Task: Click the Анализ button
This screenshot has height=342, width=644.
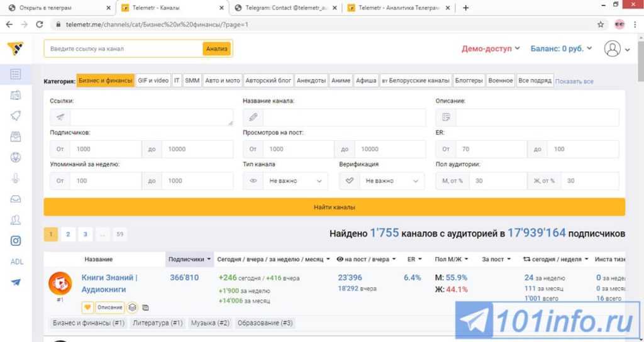Action: point(216,48)
